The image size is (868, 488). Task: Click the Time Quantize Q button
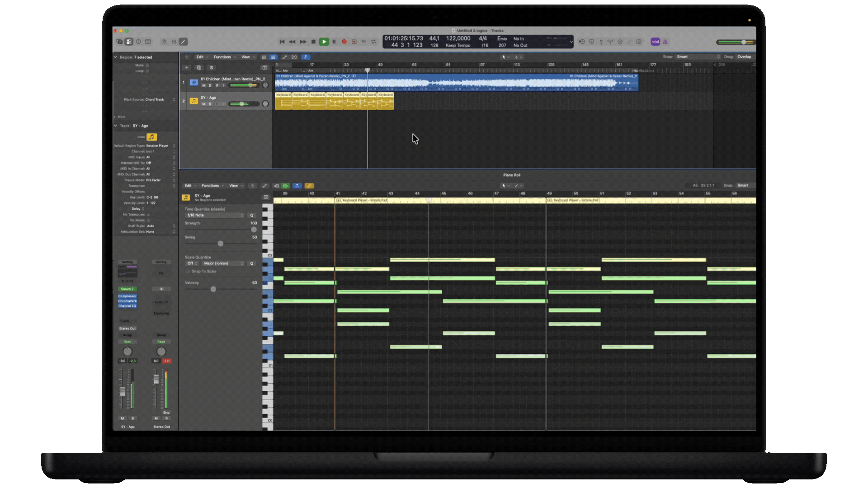pyautogui.click(x=252, y=216)
